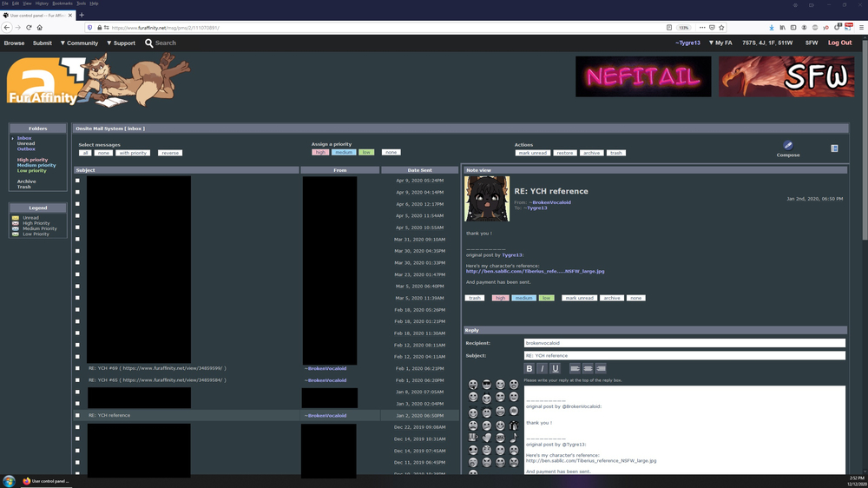This screenshot has width=868, height=488.
Task: Open new browser tab plus button
Action: pos(82,15)
